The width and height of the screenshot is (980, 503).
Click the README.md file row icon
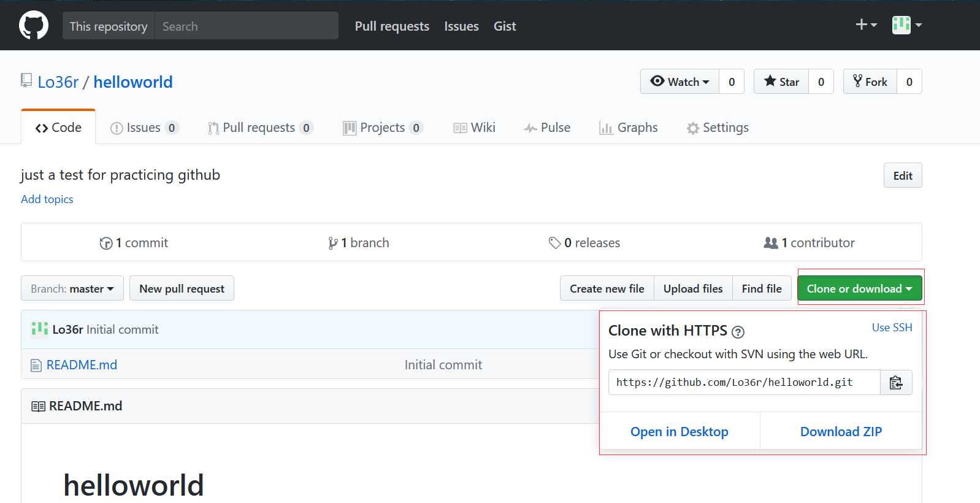[36, 365]
